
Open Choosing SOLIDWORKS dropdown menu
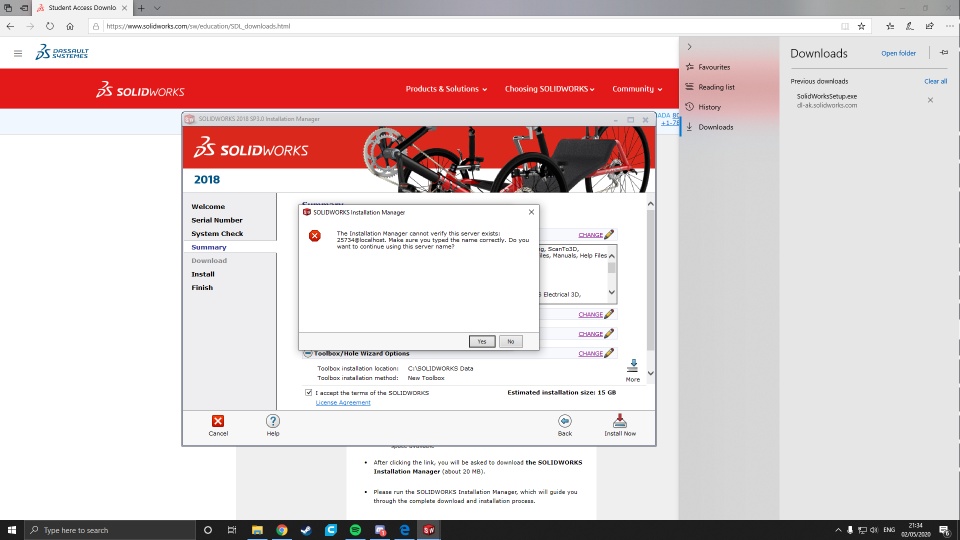click(549, 89)
